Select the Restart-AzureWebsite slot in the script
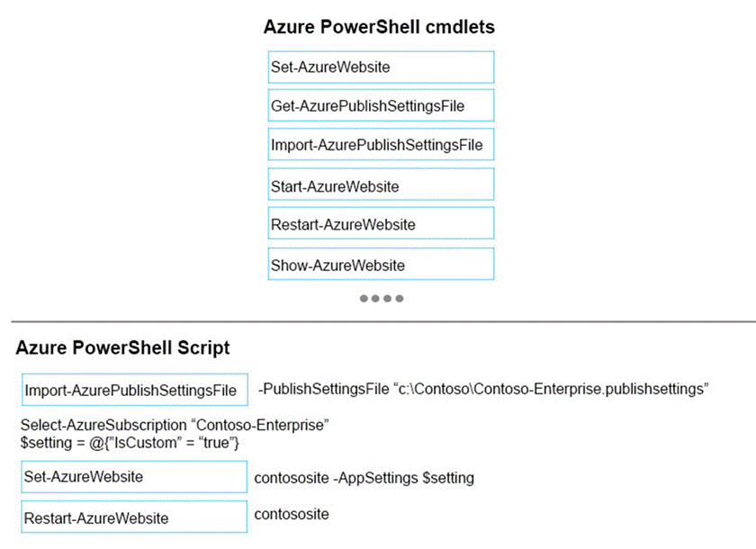 pyautogui.click(x=135, y=517)
